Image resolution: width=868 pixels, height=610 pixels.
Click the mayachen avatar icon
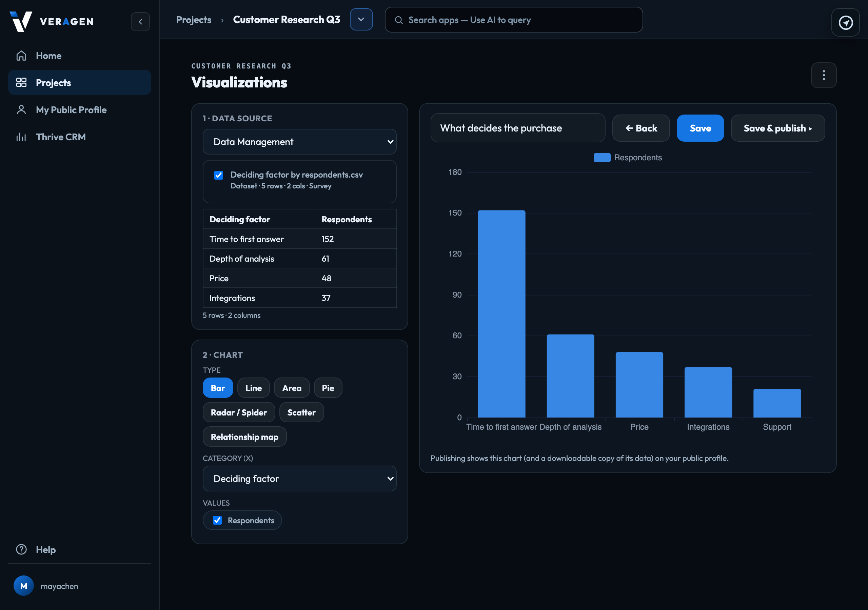coord(23,586)
